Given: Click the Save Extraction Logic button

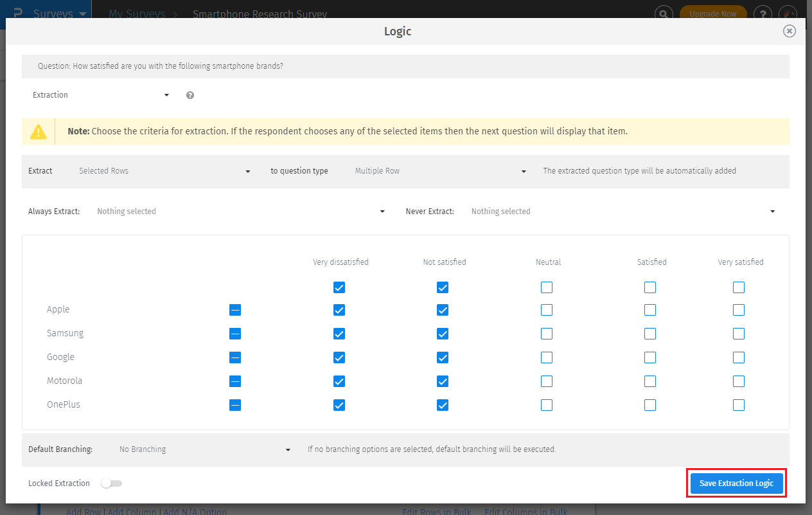Looking at the screenshot, I should pos(736,483).
